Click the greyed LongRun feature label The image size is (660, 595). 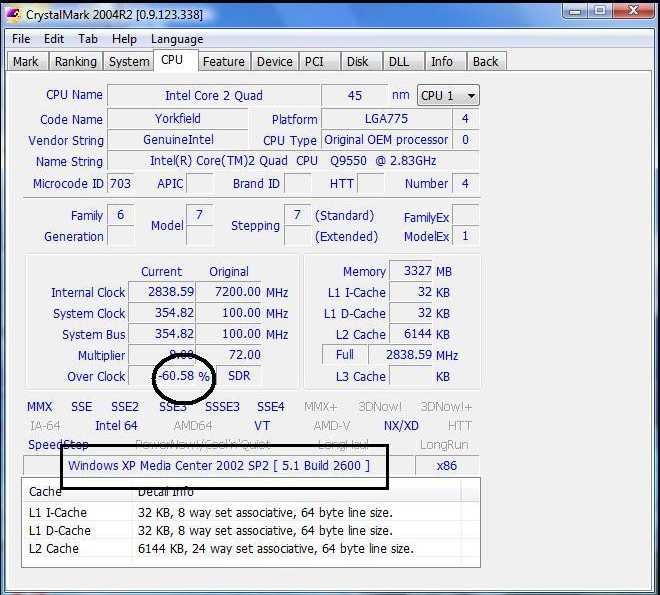(x=444, y=445)
